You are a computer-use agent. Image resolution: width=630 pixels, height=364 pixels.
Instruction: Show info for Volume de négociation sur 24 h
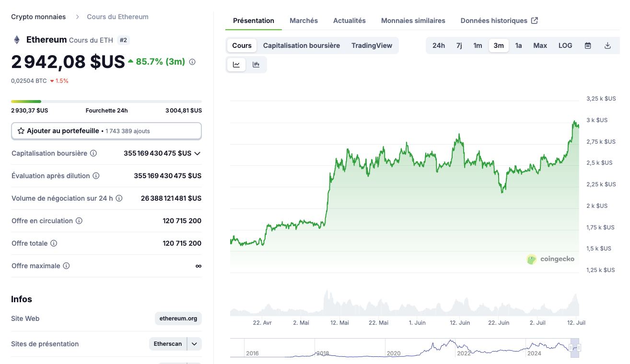(x=119, y=198)
